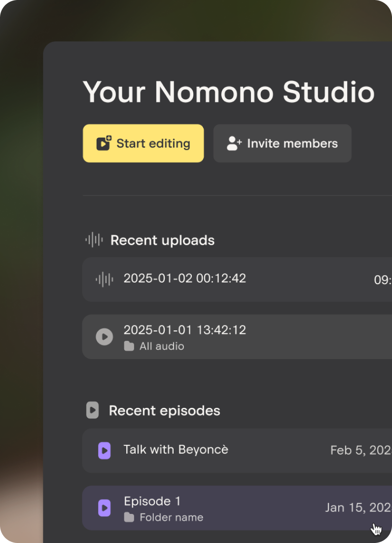The width and height of the screenshot is (392, 543).
Task: Click the Recent episodes section heading
Action: point(164,410)
